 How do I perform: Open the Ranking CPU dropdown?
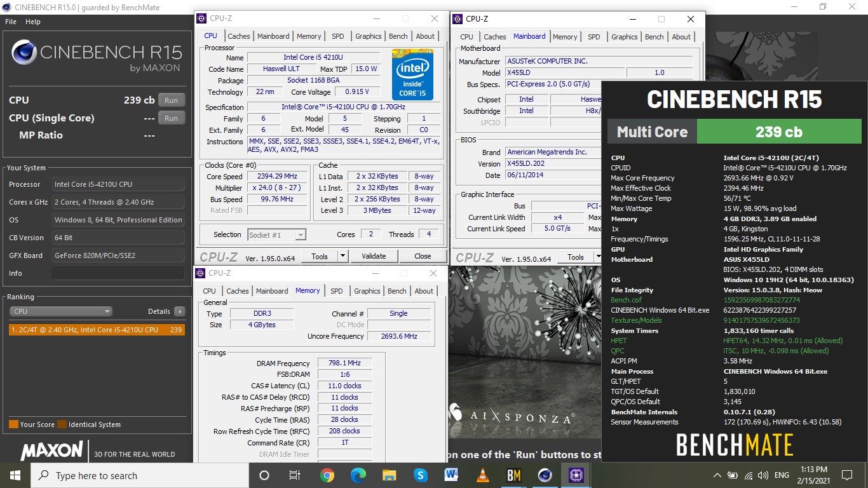pyautogui.click(x=61, y=311)
